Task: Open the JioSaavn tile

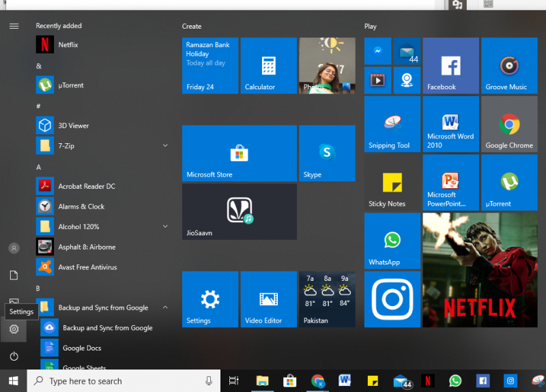Action: pyautogui.click(x=240, y=211)
